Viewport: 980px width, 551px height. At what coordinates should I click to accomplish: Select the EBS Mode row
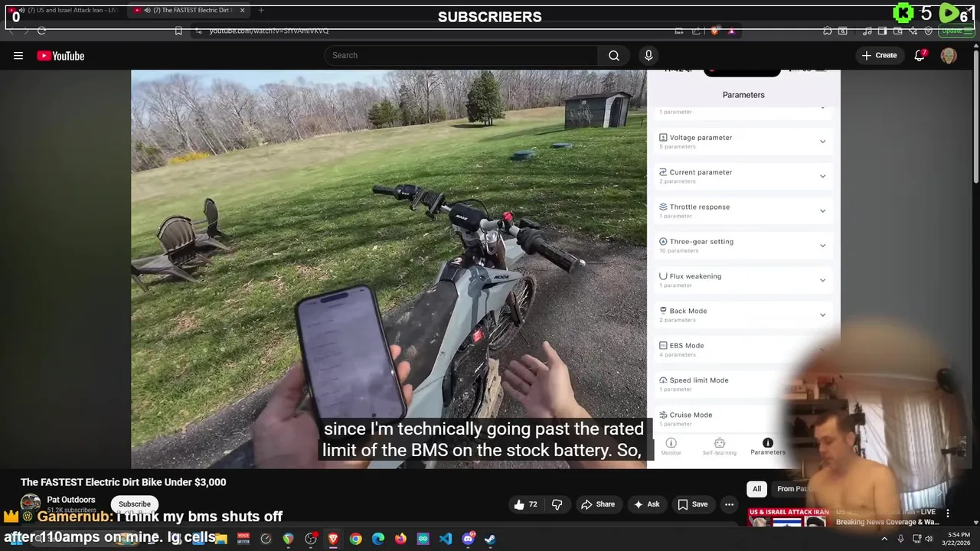pyautogui.click(x=743, y=349)
